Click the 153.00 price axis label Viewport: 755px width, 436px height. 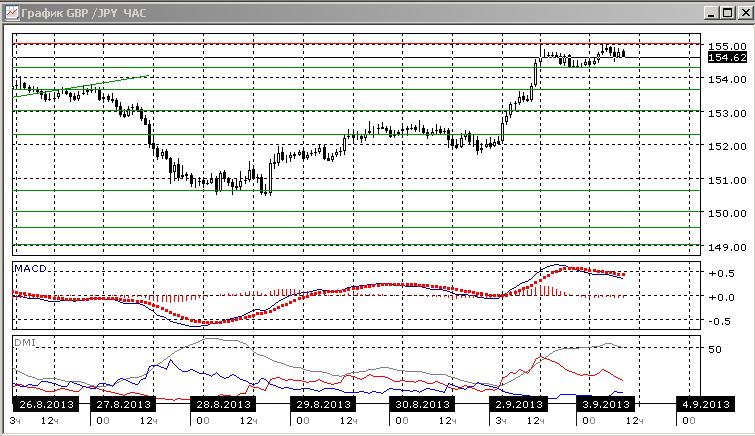(727, 113)
